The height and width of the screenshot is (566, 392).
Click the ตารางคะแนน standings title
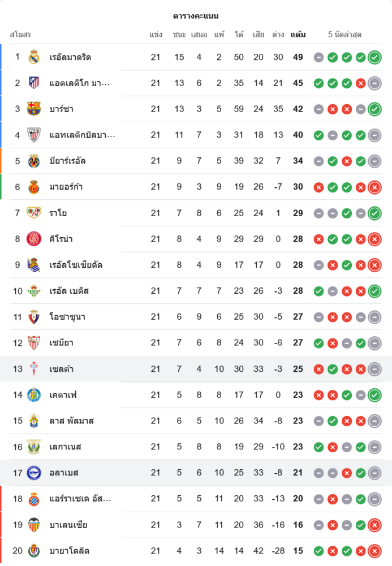point(196,16)
